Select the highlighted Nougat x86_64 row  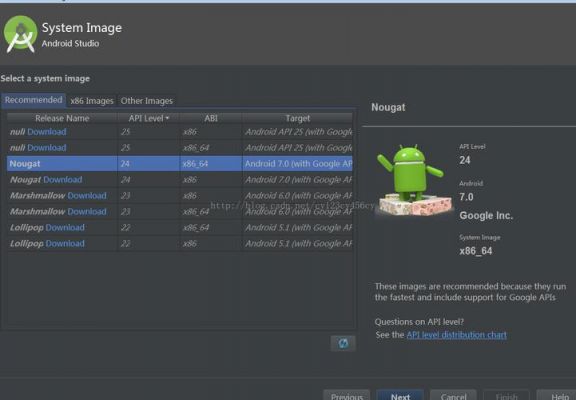(180, 164)
